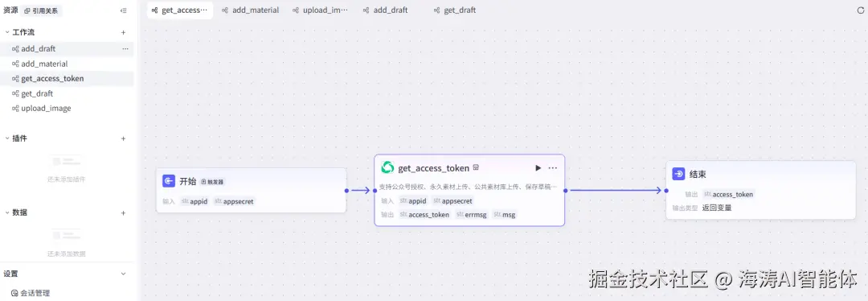Click the refresh icon at top right
This screenshot has width=868, height=301.
click(860, 10)
